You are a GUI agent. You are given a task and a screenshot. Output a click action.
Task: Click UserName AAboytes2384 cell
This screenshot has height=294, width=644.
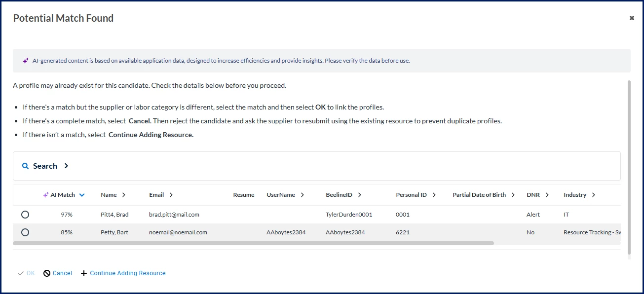pyautogui.click(x=286, y=232)
